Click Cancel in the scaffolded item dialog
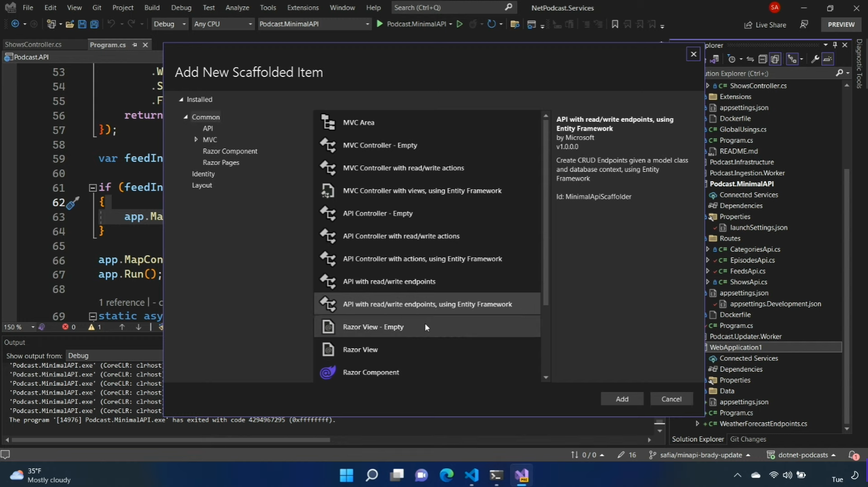The height and width of the screenshot is (487, 868). (671, 399)
